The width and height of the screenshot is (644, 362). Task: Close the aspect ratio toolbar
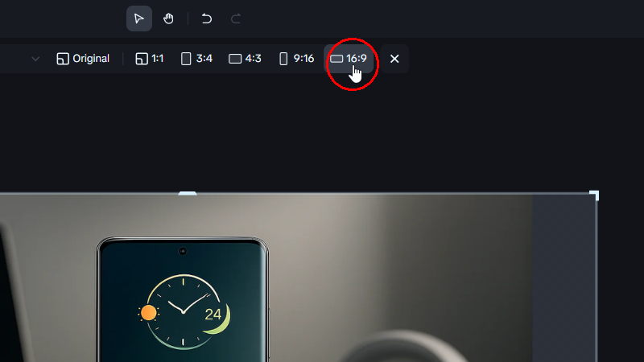[394, 59]
